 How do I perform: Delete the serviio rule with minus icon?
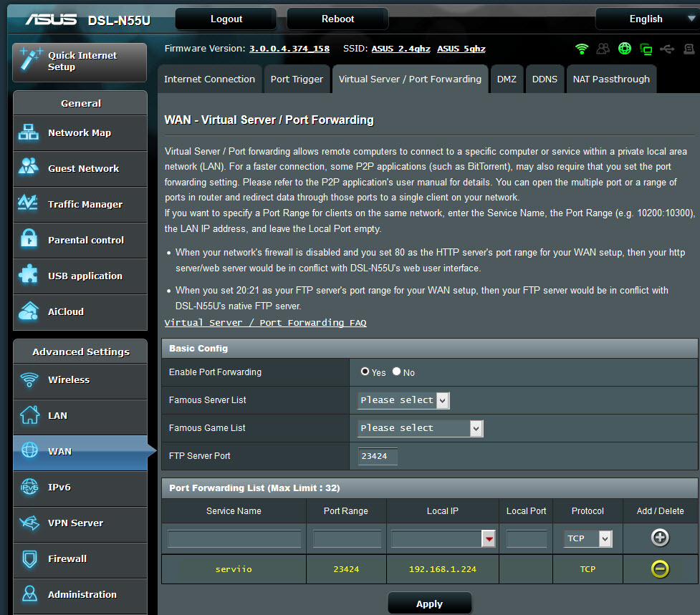(x=660, y=569)
